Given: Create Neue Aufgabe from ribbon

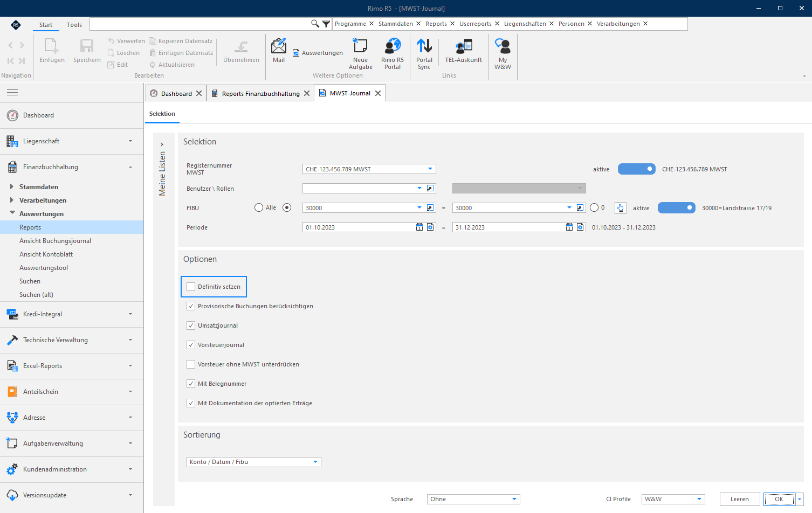Looking at the screenshot, I should (x=360, y=54).
